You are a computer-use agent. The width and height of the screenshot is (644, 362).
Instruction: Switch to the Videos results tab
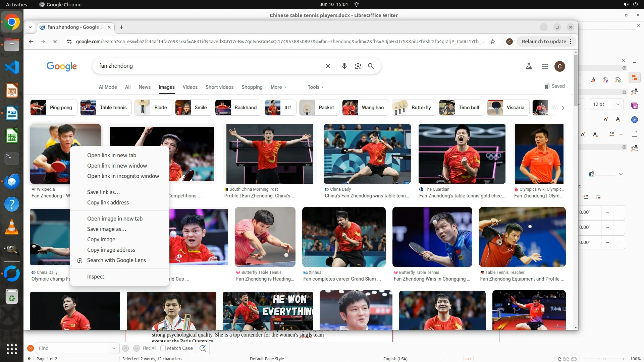pyautogui.click(x=190, y=87)
